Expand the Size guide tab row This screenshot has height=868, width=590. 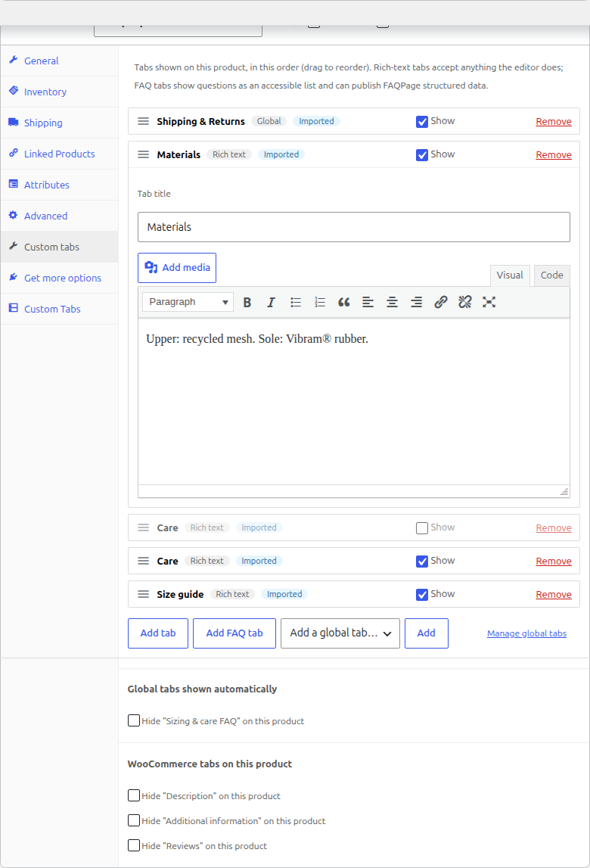pyautogui.click(x=354, y=594)
